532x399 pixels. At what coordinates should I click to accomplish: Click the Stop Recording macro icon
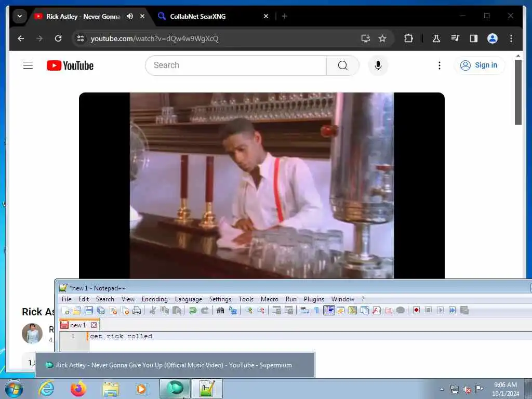pyautogui.click(x=428, y=311)
